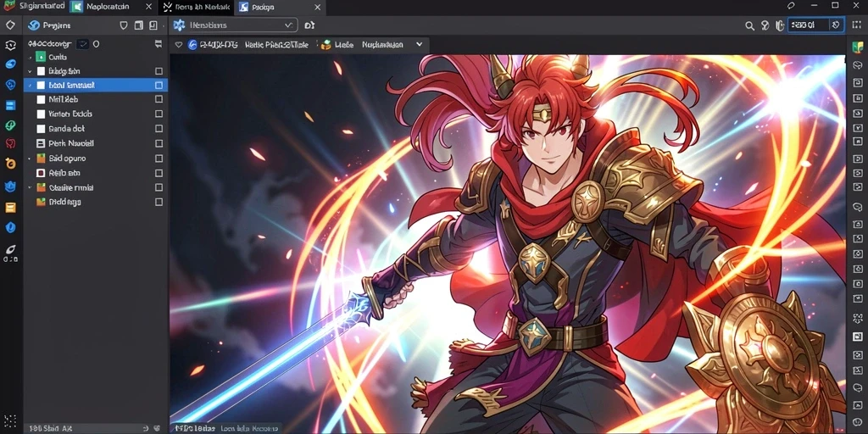Select the Sanda dot tree row
The image size is (868, 434).
click(x=96, y=129)
